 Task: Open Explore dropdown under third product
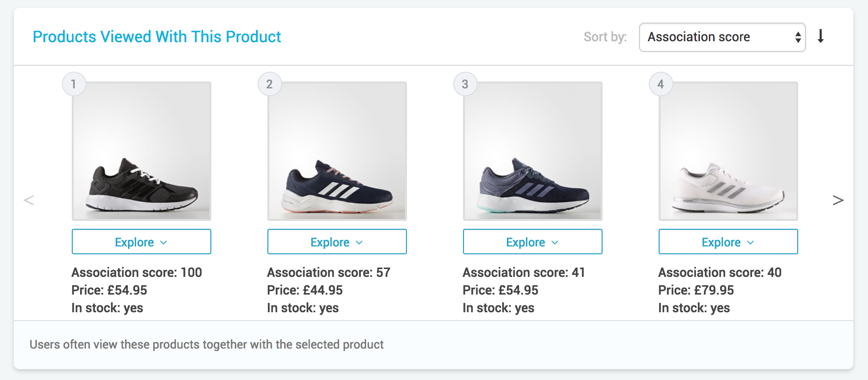[x=533, y=242]
